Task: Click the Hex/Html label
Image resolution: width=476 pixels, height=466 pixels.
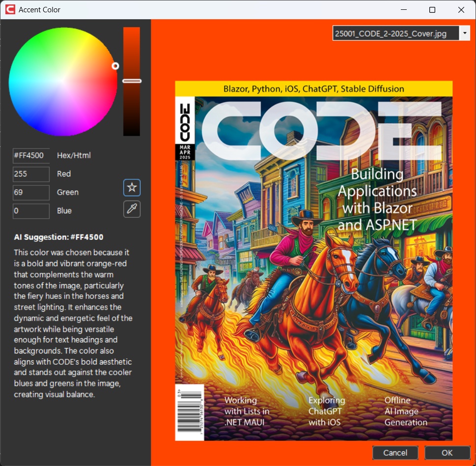Action: 74,155
